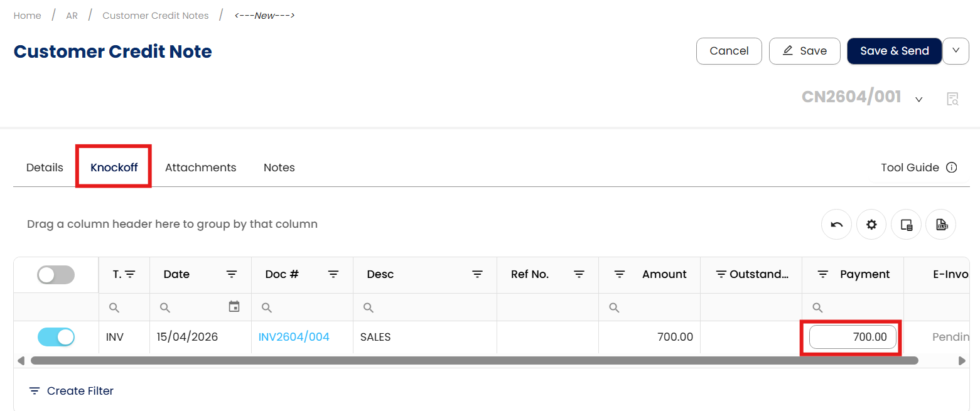Export grid with the XLSX file icon
Screen dimensions: 980x411
pos(940,225)
